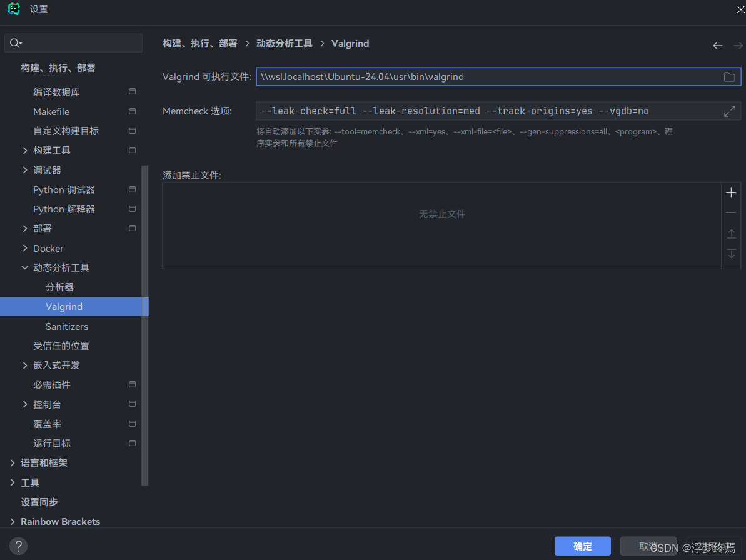Click the CLion logo icon in title bar
746x560 pixels.
[14, 9]
